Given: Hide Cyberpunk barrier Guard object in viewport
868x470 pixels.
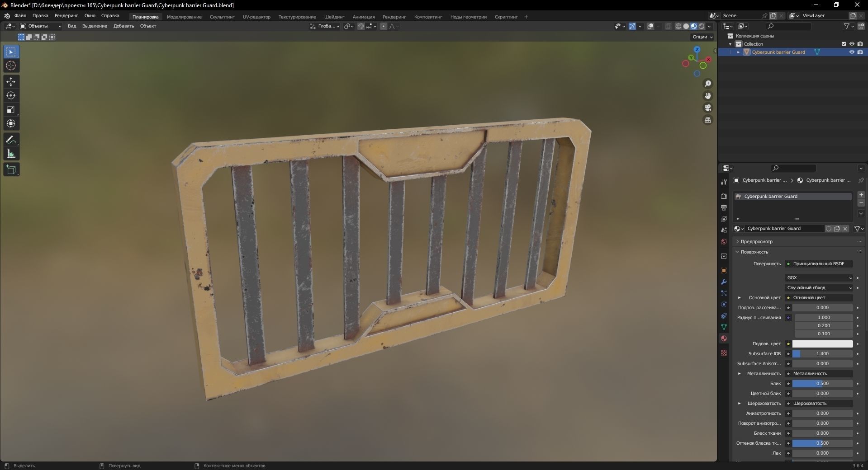Looking at the screenshot, I should click(852, 52).
